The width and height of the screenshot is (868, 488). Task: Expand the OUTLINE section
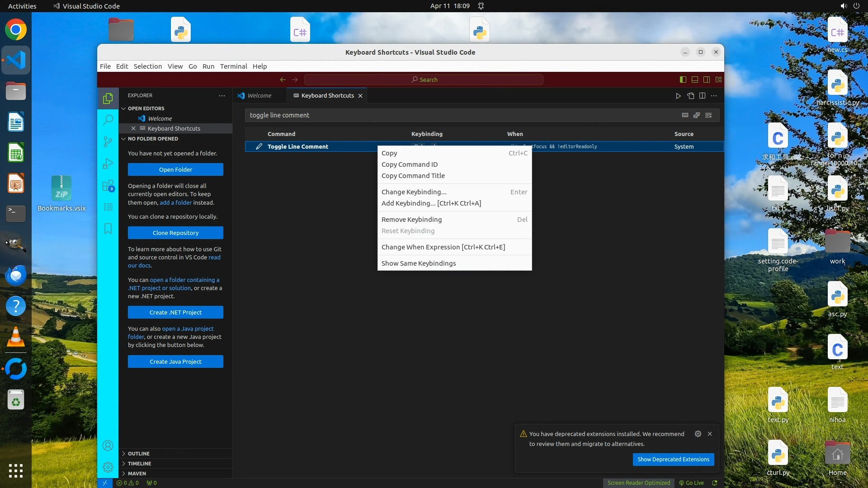point(139,454)
